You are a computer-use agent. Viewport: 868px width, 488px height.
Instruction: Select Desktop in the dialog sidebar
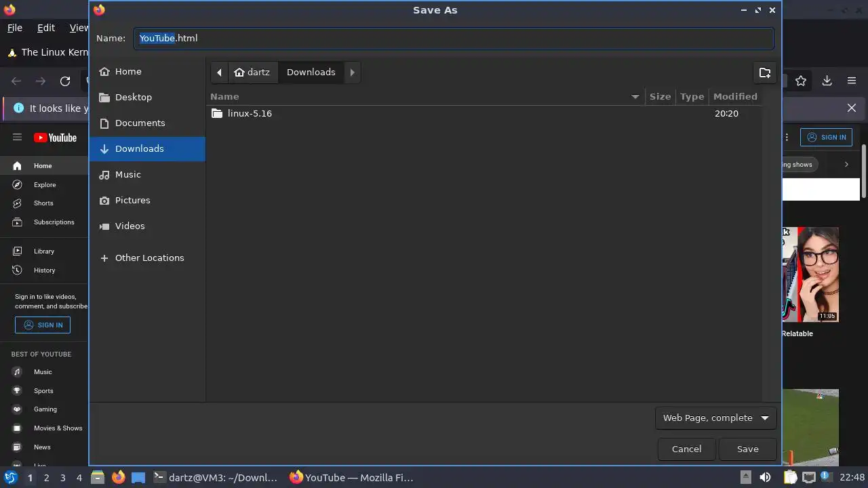tap(147, 97)
